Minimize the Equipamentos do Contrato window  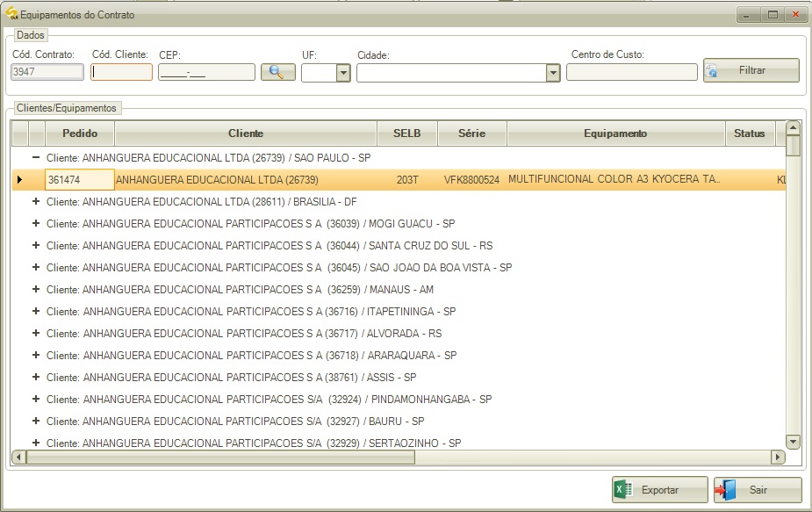click(748, 15)
